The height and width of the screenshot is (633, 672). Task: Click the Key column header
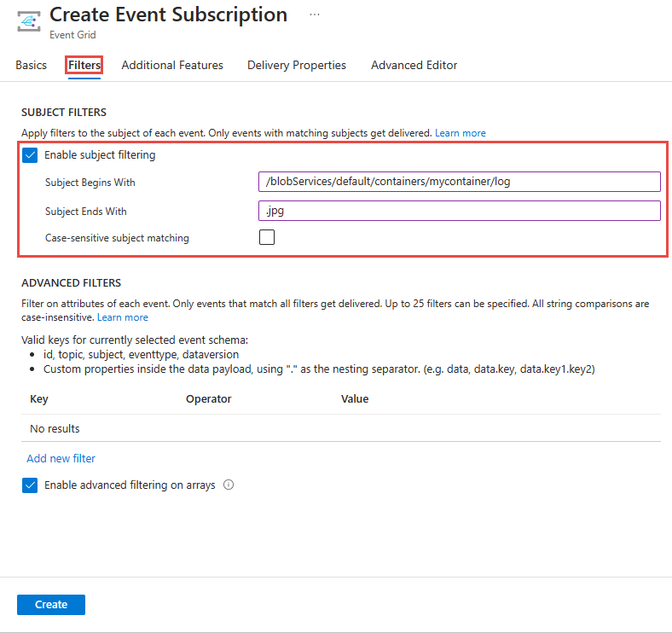coord(39,398)
